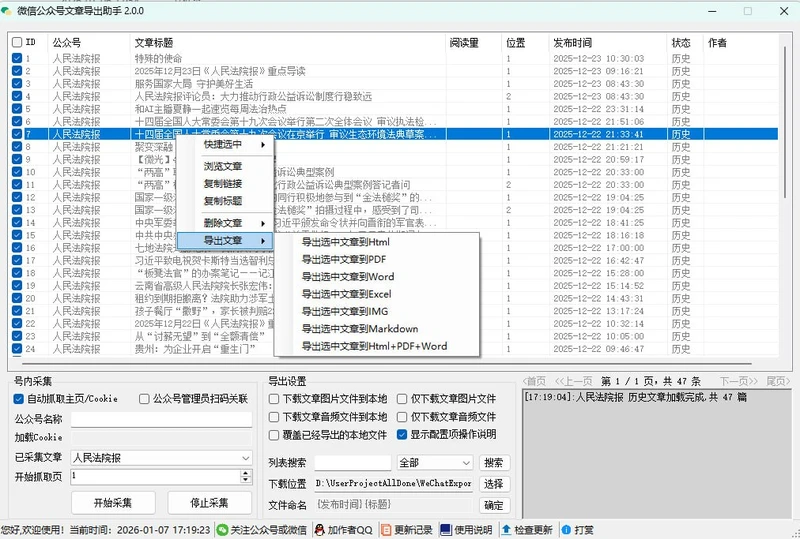The height and width of the screenshot is (539, 800).
Task: Click the 确定 file naming button
Action: click(494, 505)
